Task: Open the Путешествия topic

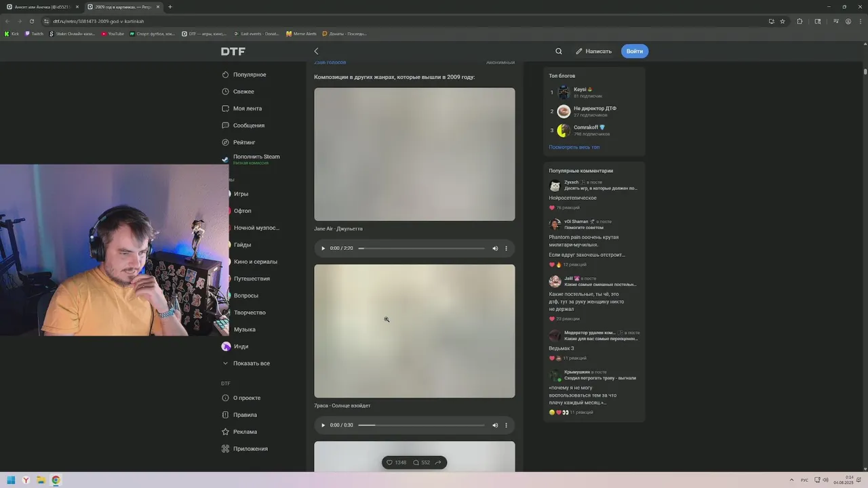Action: pyautogui.click(x=251, y=279)
